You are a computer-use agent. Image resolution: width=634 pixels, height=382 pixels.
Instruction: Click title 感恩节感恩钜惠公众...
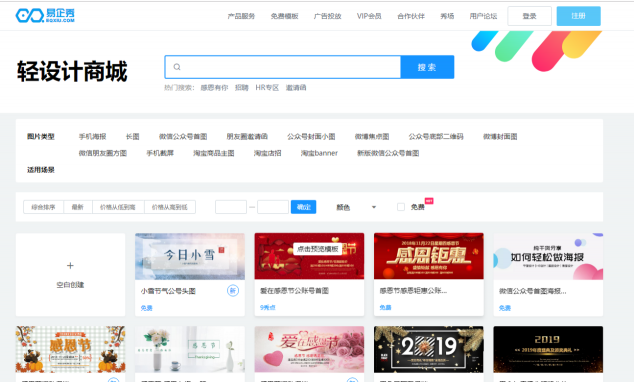[x=413, y=291]
